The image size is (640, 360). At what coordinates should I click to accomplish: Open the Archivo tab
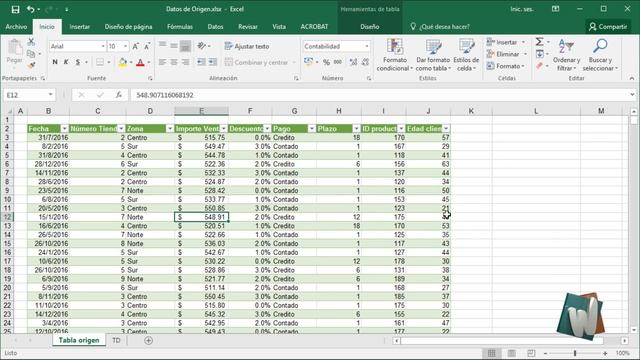[16, 27]
